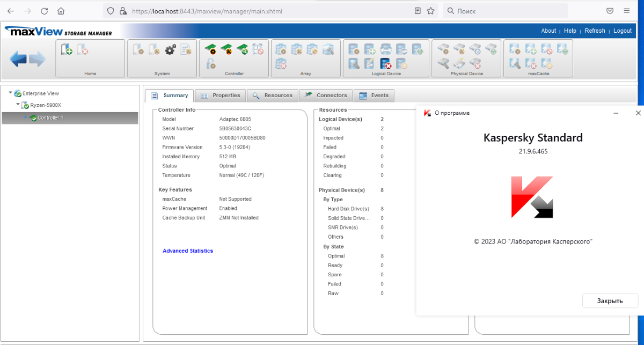This screenshot has width=644, height=345.
Task: Open system settings gears icon in System group
Action: point(170,50)
